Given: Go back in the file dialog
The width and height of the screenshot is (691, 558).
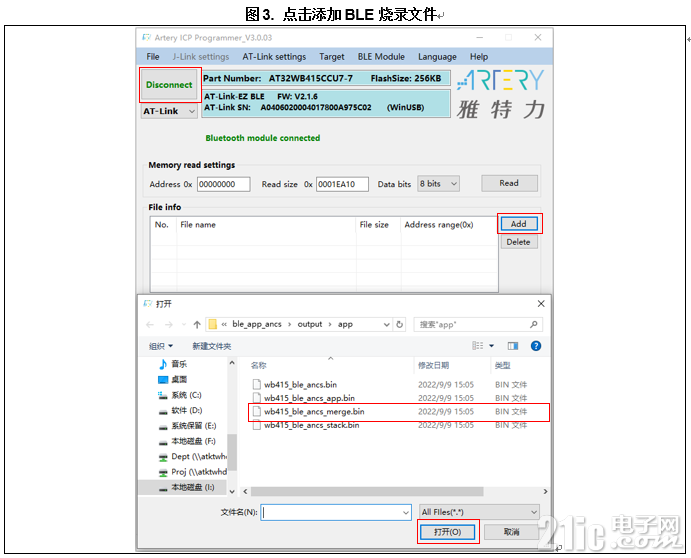Looking at the screenshot, I should pyautogui.click(x=150, y=325).
